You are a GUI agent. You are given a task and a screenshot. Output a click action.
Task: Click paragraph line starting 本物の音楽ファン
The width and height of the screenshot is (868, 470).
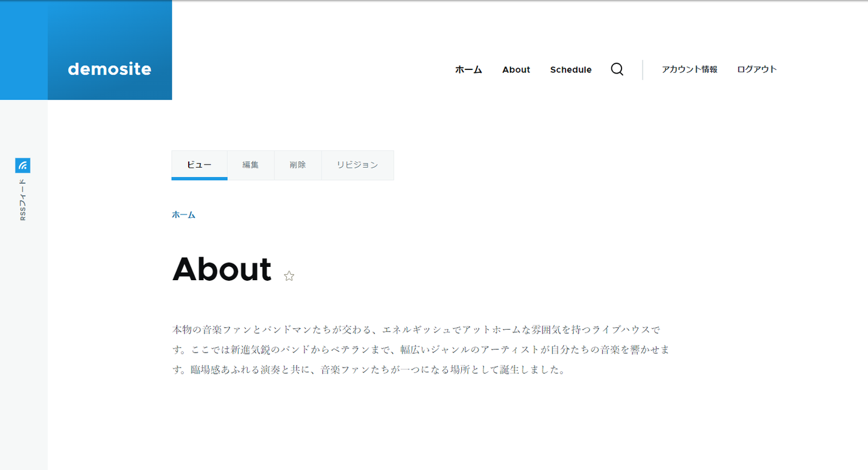click(417, 330)
